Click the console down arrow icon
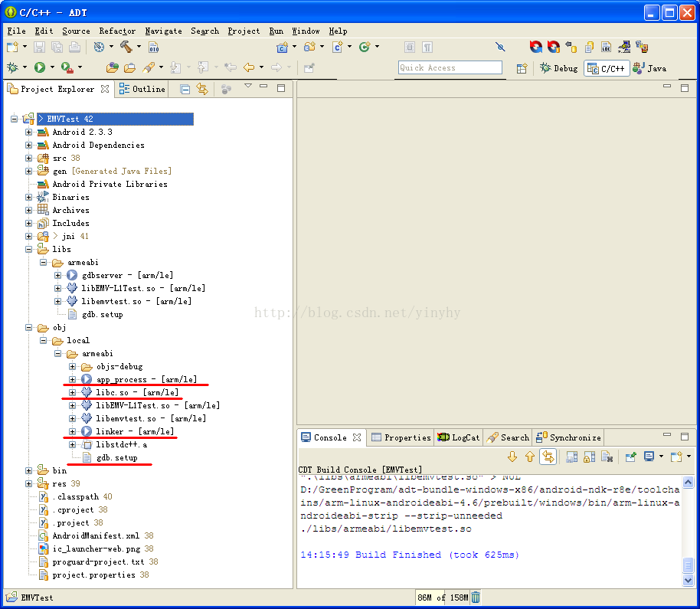The image size is (700, 609). pyautogui.click(x=512, y=457)
